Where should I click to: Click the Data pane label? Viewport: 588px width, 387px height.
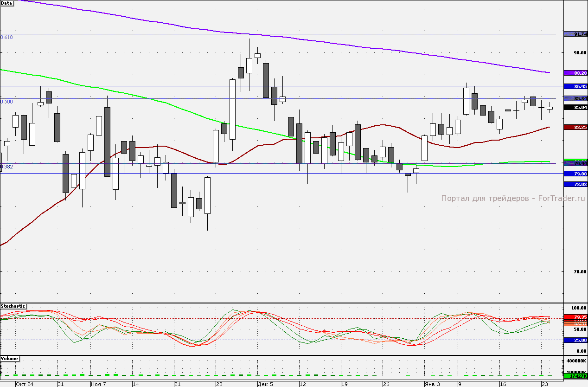(x=6, y=3)
